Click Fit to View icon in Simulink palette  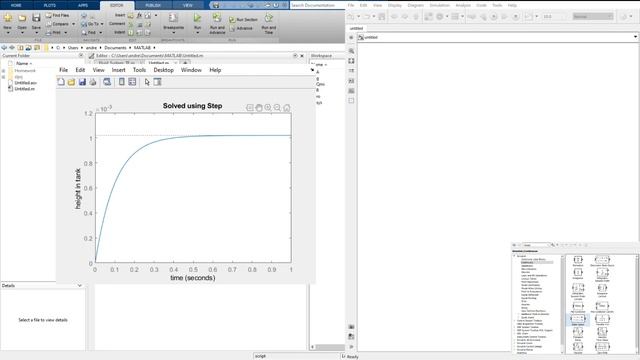[x=351, y=61]
